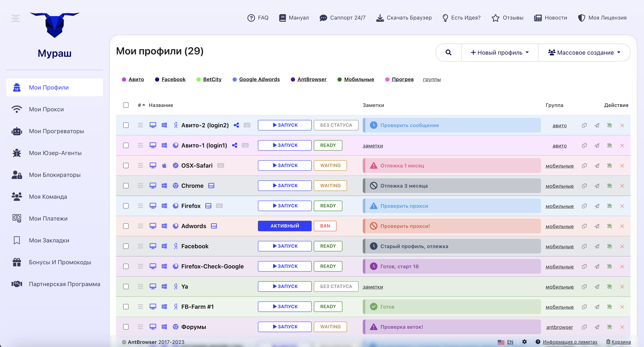Open WAITING status dropdown for OSX-Safari
This screenshot has height=347, width=644.
[x=330, y=165]
